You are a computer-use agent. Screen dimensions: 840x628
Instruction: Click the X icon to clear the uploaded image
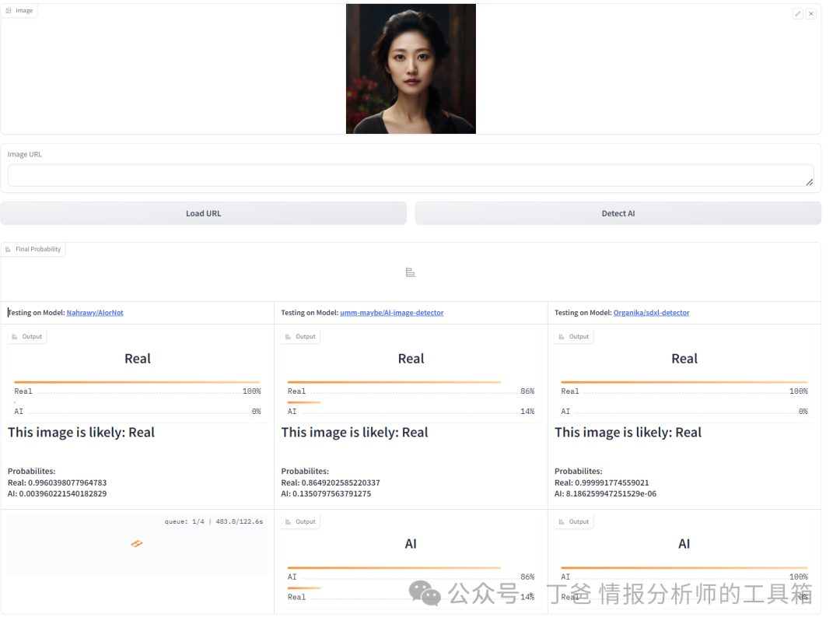pyautogui.click(x=810, y=13)
